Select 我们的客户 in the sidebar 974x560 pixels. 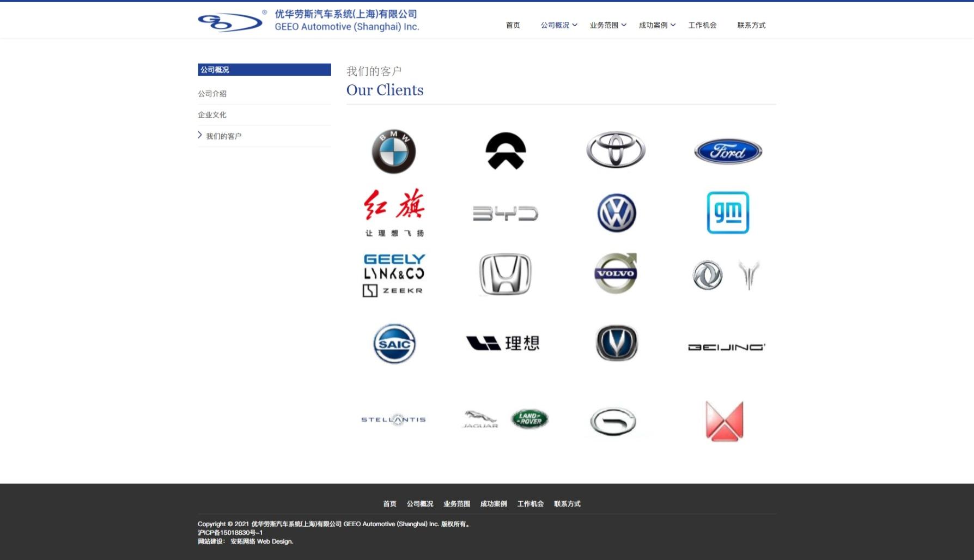coord(223,136)
